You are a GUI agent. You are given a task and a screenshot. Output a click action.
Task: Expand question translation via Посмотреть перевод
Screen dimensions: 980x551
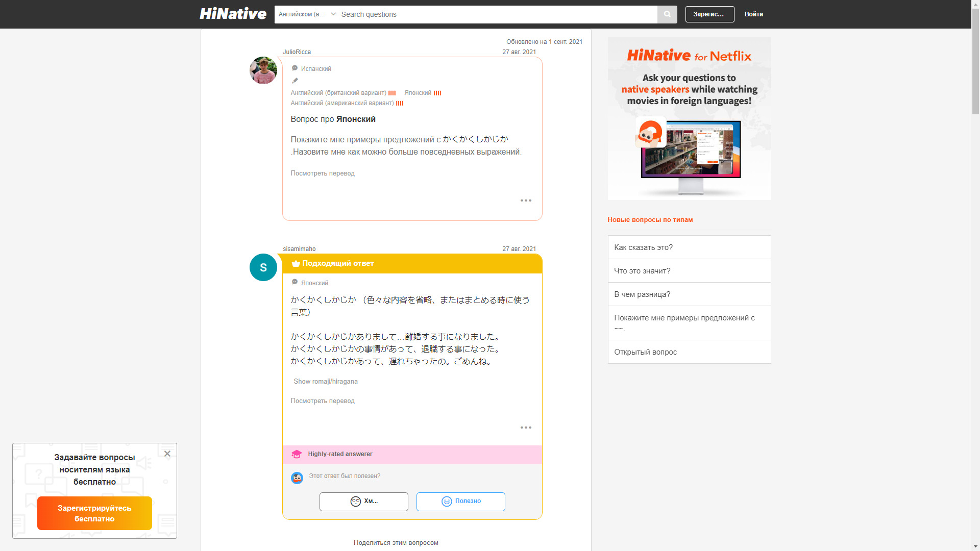(x=322, y=173)
